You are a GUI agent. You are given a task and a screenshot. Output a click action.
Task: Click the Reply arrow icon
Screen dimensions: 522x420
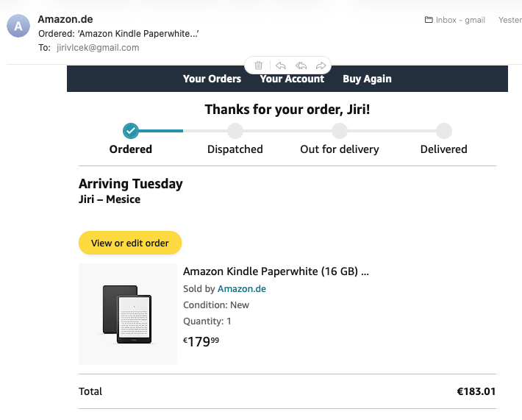point(281,65)
